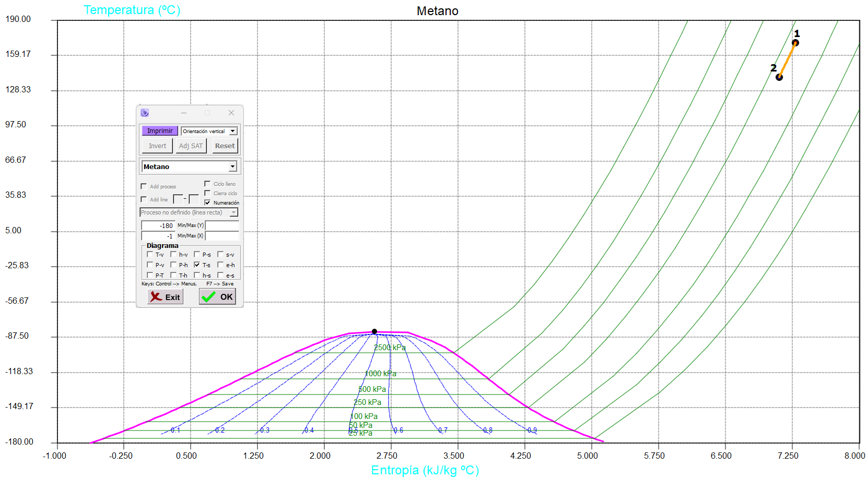Click the red X Exit button
This screenshot has width=868, height=478.
click(x=165, y=297)
